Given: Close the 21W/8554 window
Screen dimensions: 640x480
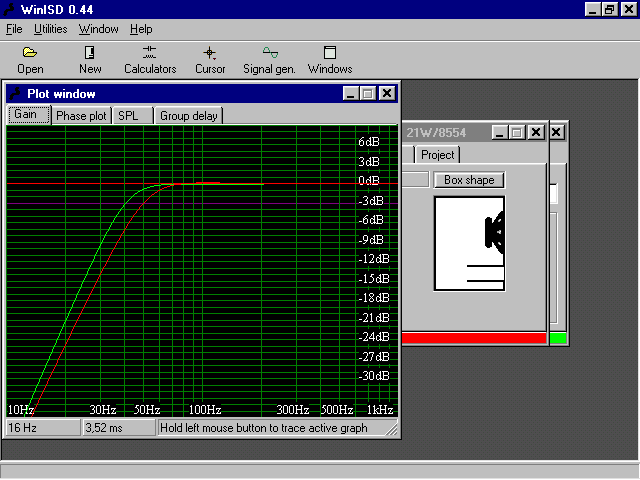Looking at the screenshot, I should point(536,132).
